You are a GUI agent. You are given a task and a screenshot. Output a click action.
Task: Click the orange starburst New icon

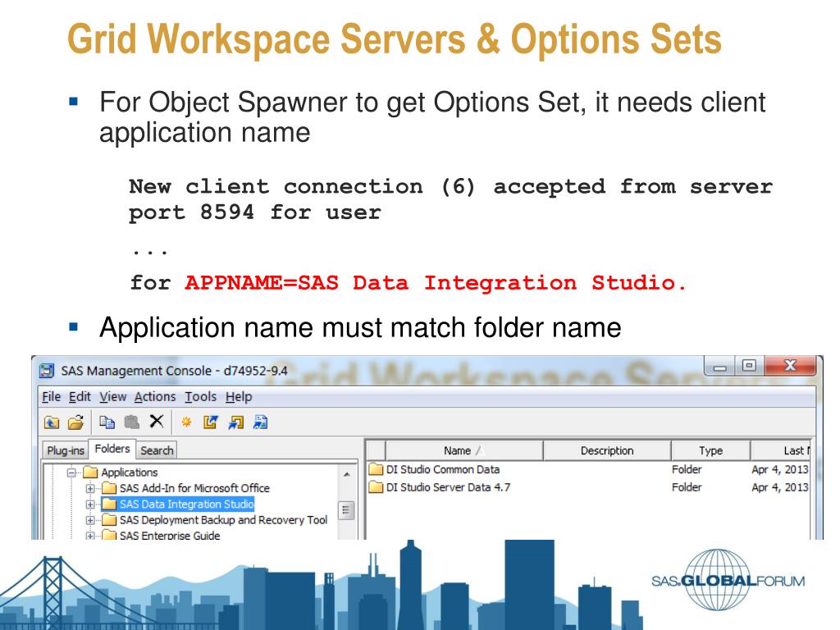(x=186, y=422)
